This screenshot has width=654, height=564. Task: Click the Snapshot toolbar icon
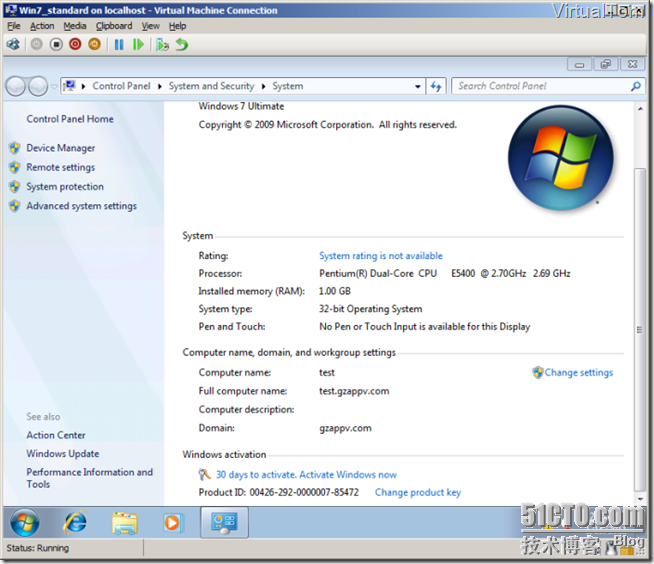click(162, 44)
